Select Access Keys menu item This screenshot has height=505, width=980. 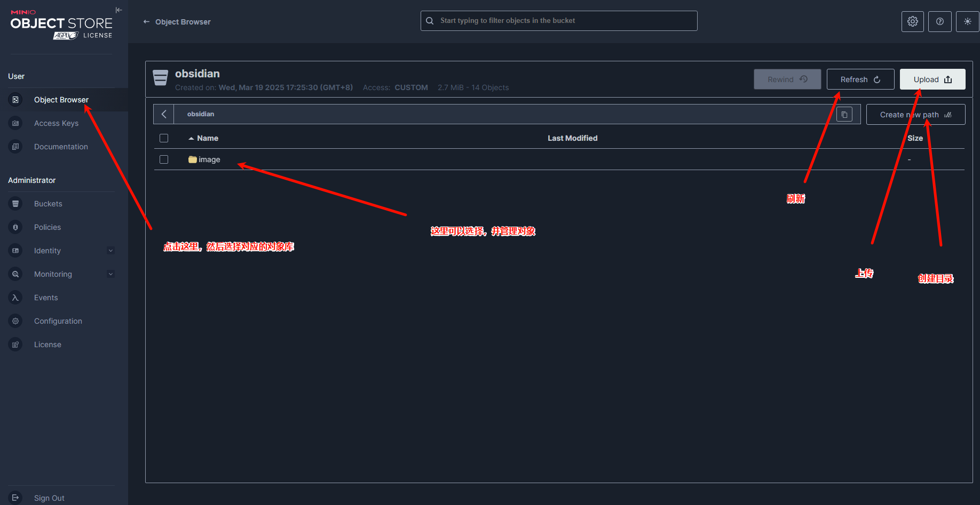click(x=56, y=123)
